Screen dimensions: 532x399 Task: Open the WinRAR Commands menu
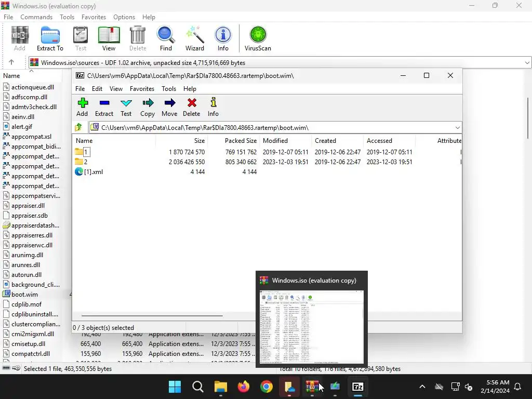(x=36, y=17)
